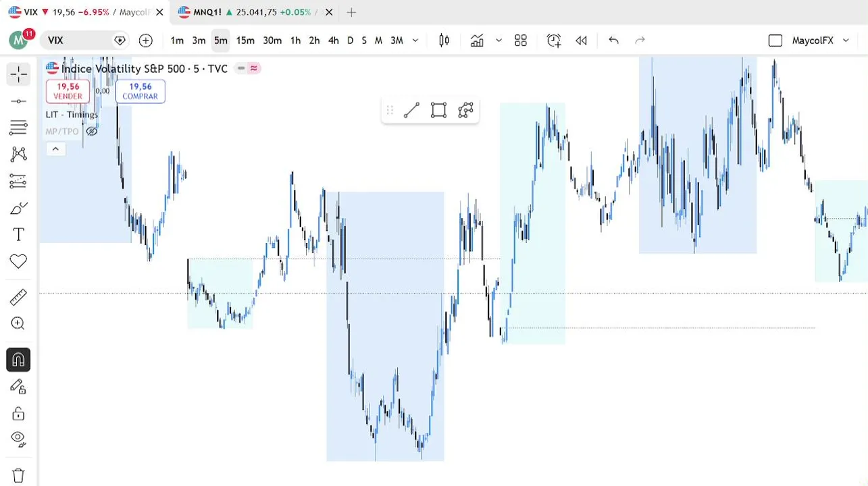Close the MNQ1! browser tab
The image size is (868, 486).
click(328, 12)
